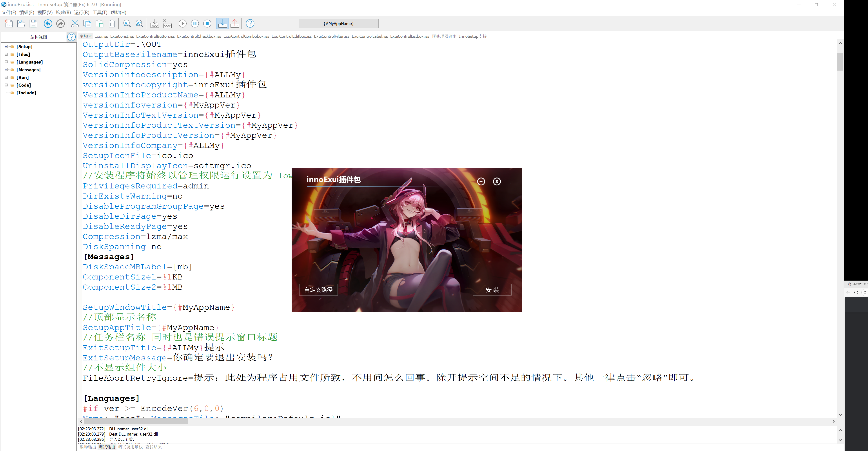
Task: Pause the running setup
Action: [x=195, y=24]
